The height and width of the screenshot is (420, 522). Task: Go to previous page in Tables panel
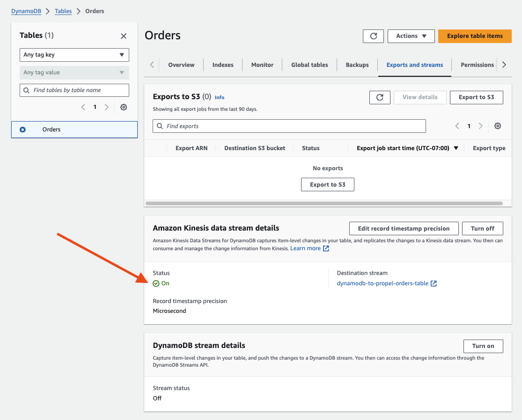[83, 107]
